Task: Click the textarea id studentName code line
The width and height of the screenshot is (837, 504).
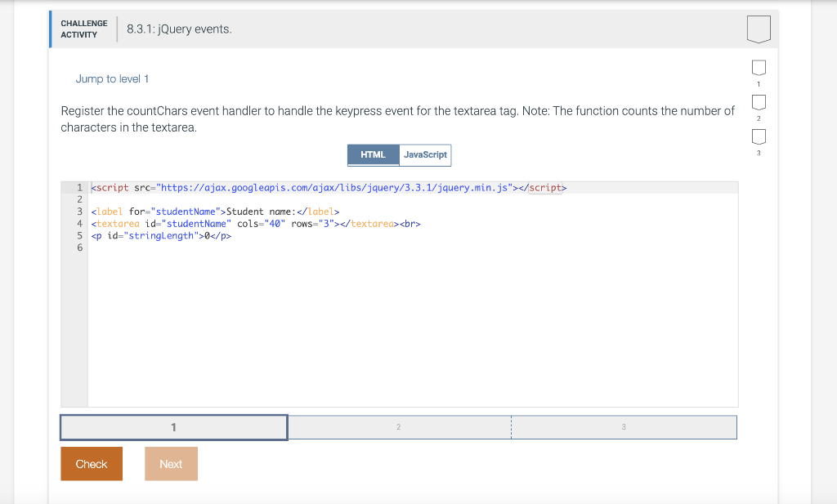Action: pos(256,224)
